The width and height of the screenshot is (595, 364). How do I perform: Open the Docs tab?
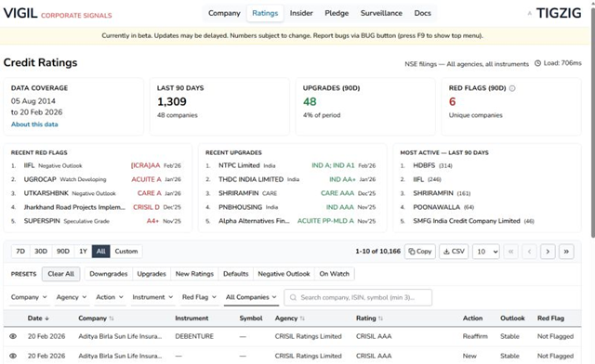tap(422, 13)
